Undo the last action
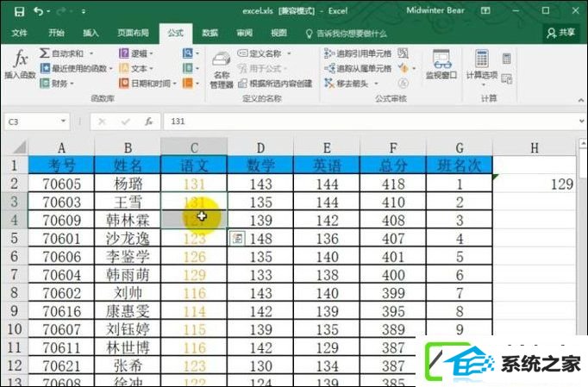Image resolution: width=588 pixels, height=387 pixels. (38, 11)
